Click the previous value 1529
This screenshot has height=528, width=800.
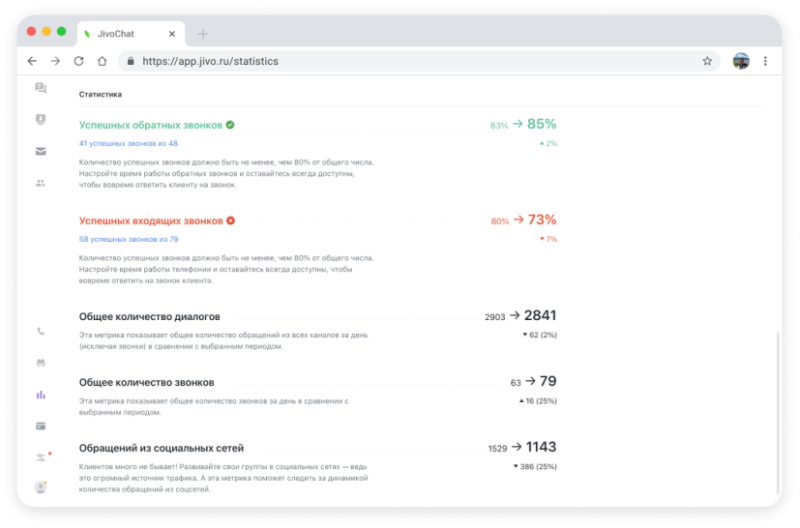pyautogui.click(x=497, y=449)
